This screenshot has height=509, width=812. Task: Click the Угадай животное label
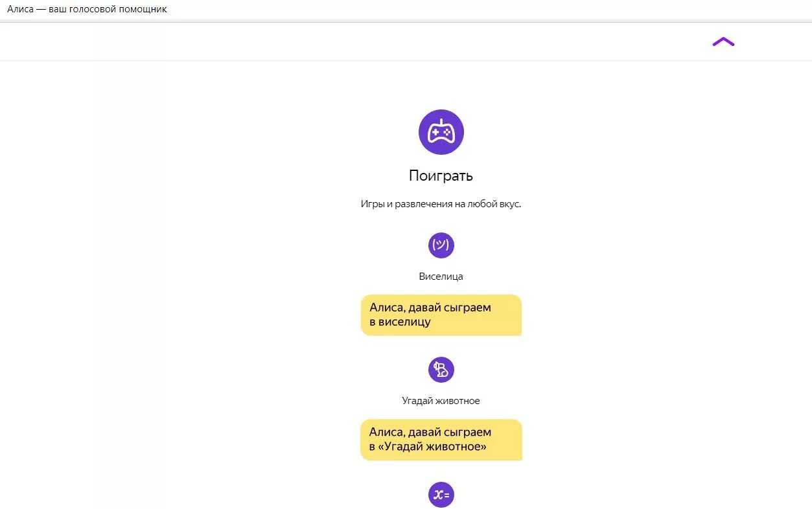pos(441,401)
